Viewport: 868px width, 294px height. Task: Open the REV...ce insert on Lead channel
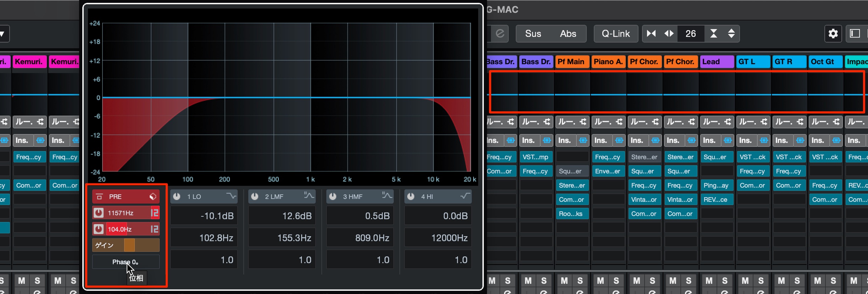click(x=717, y=200)
